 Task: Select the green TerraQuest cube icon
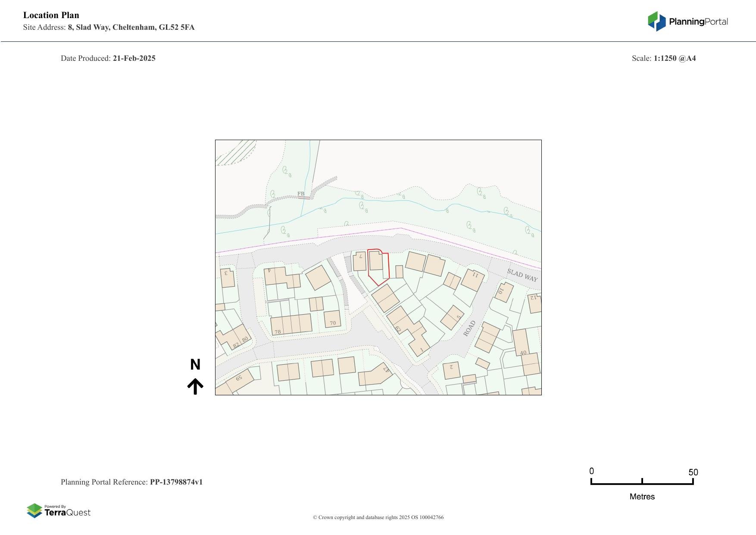(x=34, y=510)
